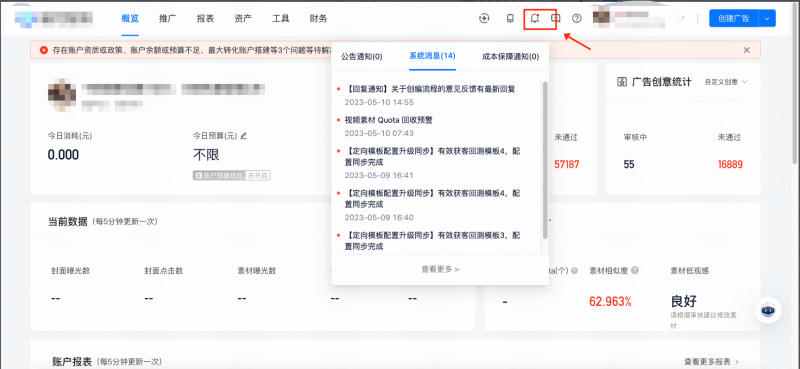Click the red number 57187
Image resolution: width=800 pixels, height=369 pixels.
coord(566,164)
